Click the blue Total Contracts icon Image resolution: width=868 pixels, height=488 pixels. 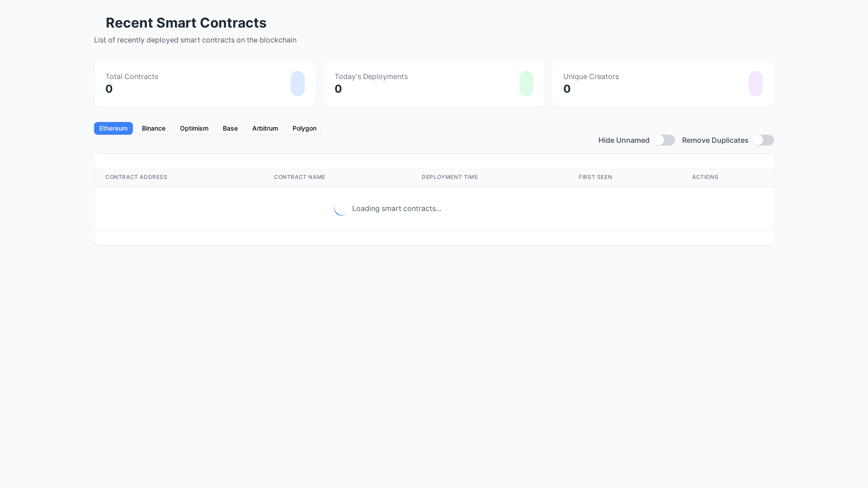297,84
